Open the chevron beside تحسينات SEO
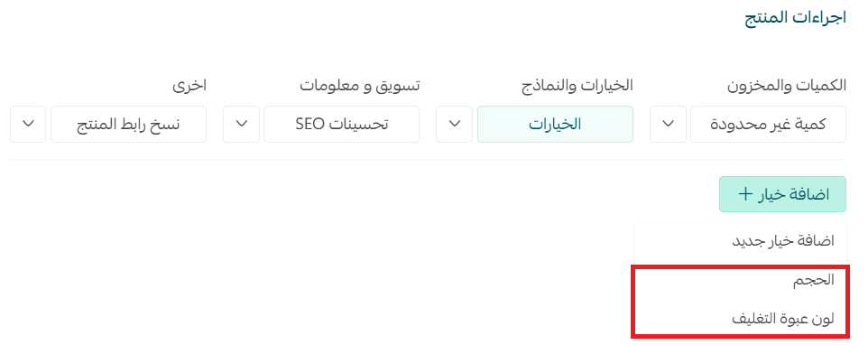868x345 pixels. [241, 124]
